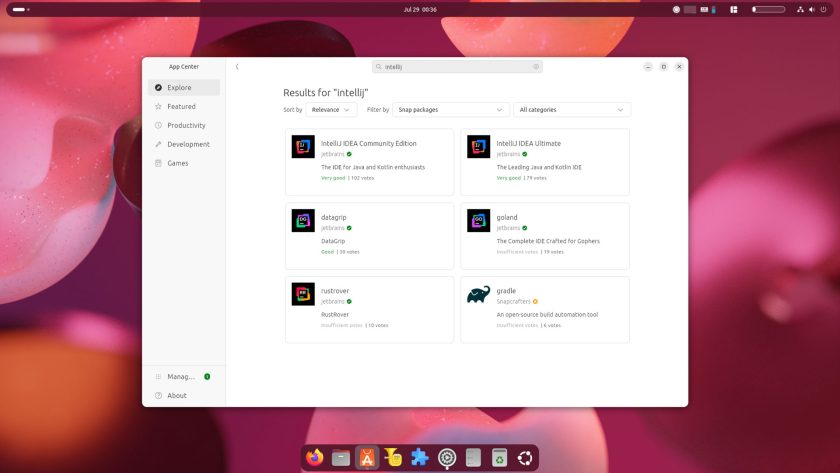
Task: Open the IntelliJ IDEA Community Edition icon
Action: (303, 146)
